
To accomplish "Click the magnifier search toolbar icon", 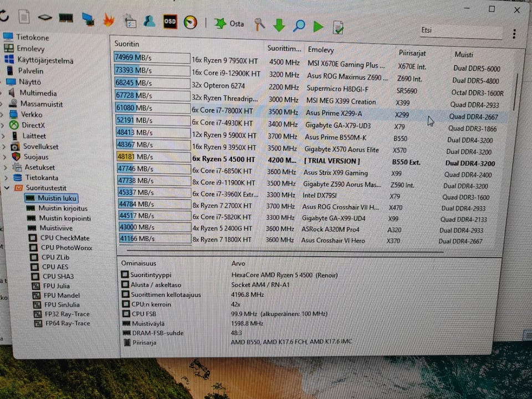I will pos(299,25).
